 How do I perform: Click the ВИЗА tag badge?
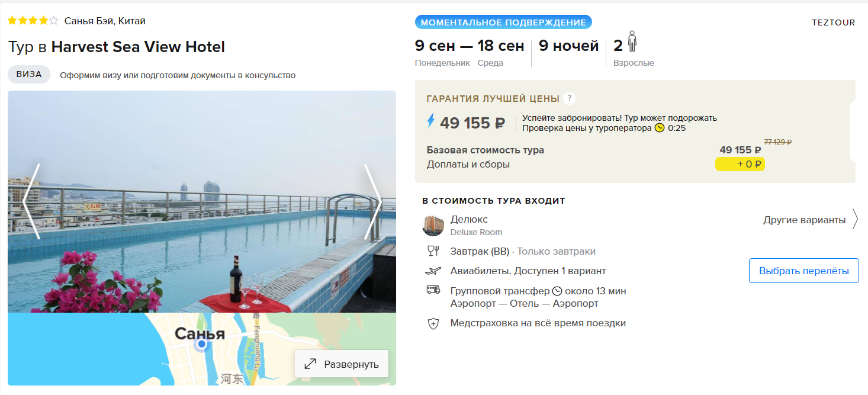[29, 75]
